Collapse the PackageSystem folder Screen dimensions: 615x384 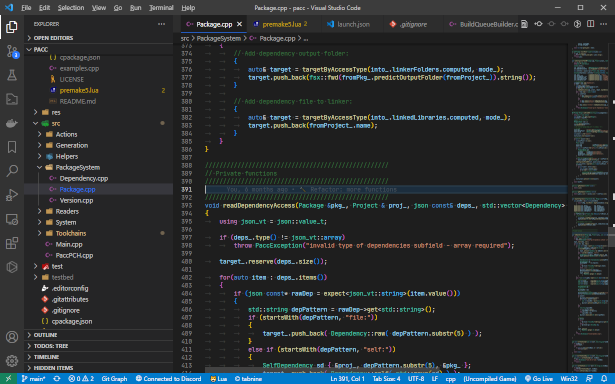pyautogui.click(x=40, y=167)
